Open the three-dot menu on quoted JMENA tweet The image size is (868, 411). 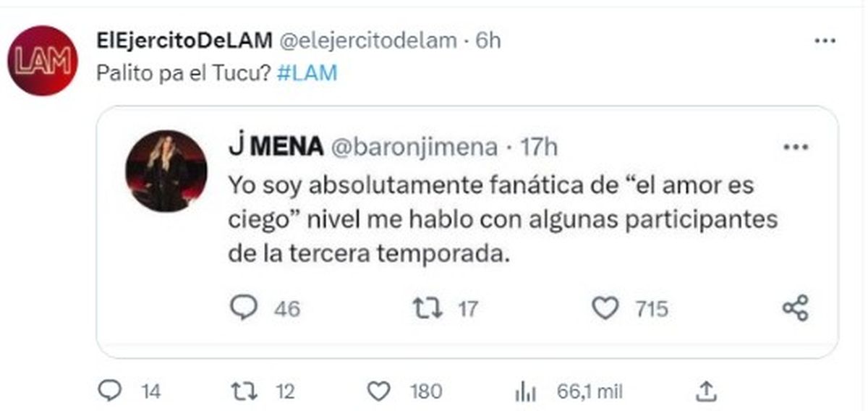[x=796, y=147]
